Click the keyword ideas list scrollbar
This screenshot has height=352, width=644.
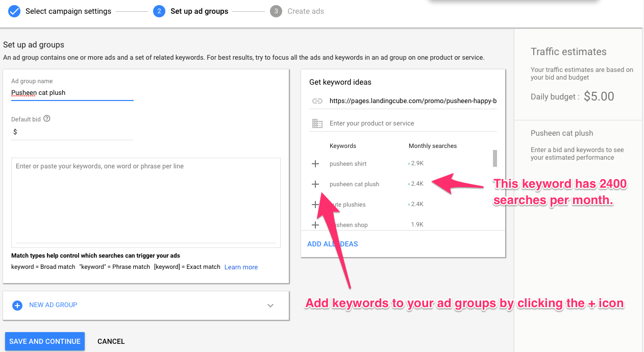[x=494, y=158]
